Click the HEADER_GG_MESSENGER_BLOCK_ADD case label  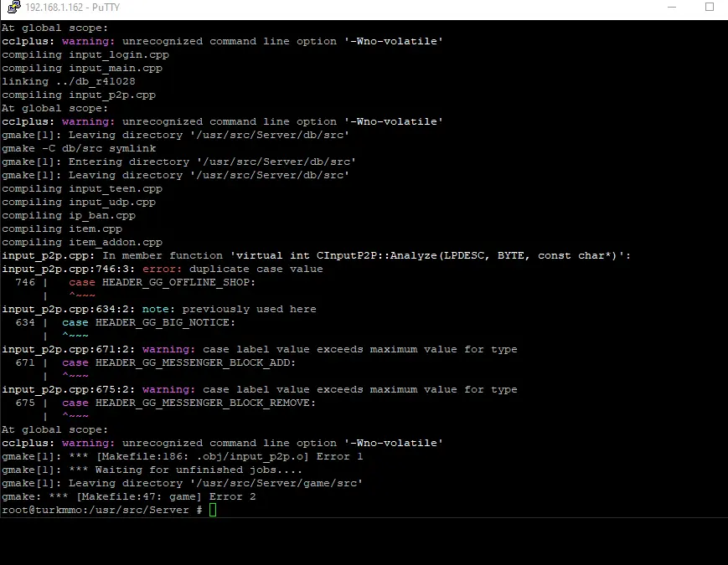[195, 362]
